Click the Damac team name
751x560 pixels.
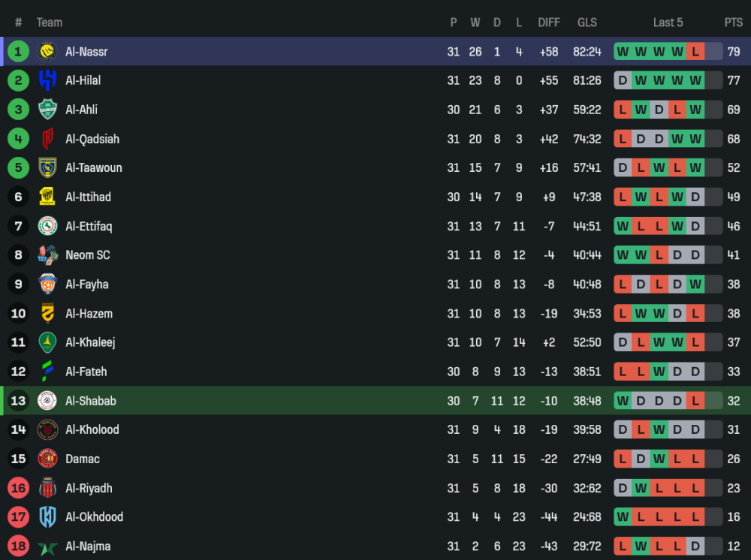click(83, 459)
